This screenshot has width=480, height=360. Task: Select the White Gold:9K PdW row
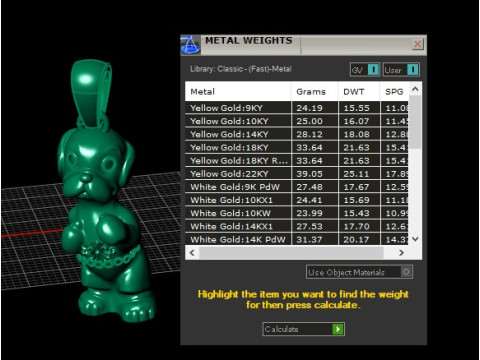[x=297, y=187]
